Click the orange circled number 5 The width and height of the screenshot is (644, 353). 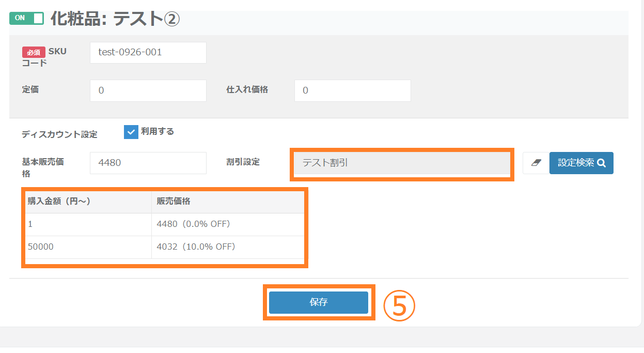(399, 305)
